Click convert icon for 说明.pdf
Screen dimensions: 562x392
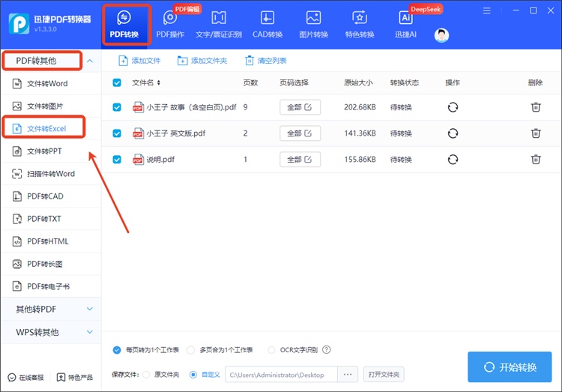coord(453,159)
